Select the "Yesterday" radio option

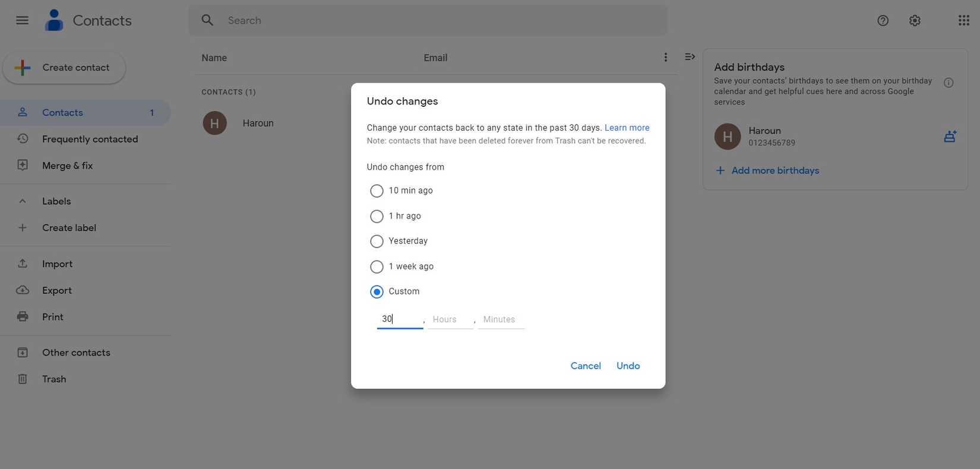pos(377,241)
